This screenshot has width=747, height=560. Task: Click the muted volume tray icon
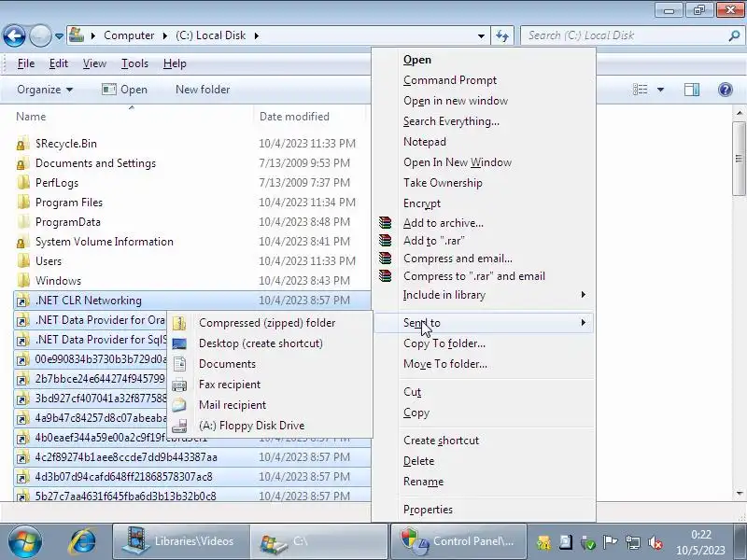click(655, 542)
